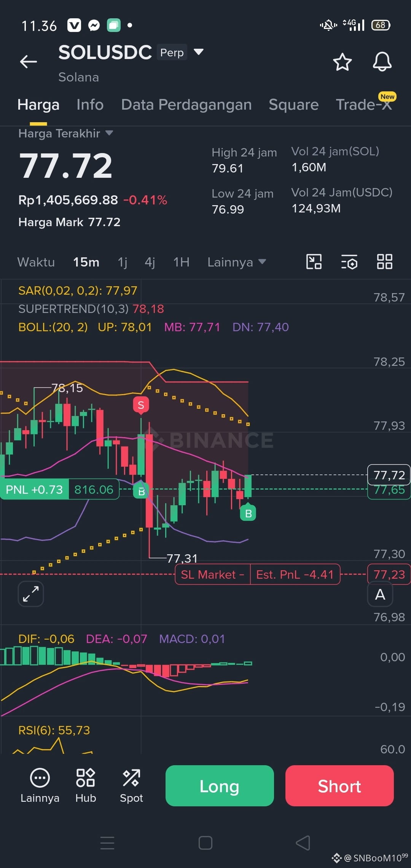Screen dimensions: 411x868
Task: Tap the Perp contract type badge
Action: point(172,52)
